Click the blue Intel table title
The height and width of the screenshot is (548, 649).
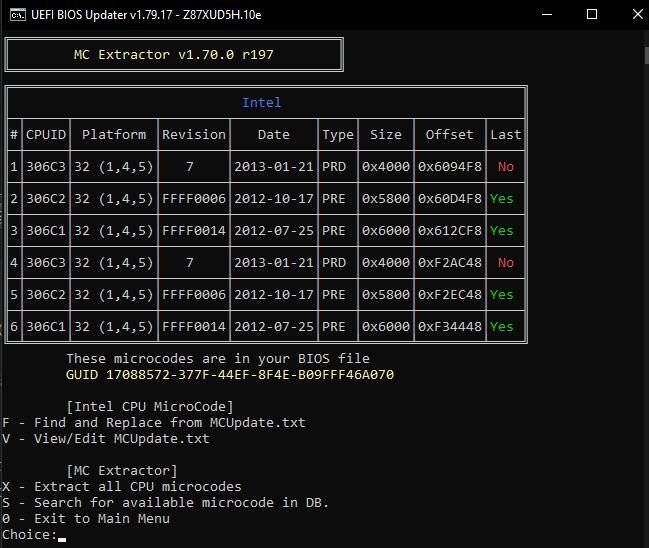[x=262, y=103]
